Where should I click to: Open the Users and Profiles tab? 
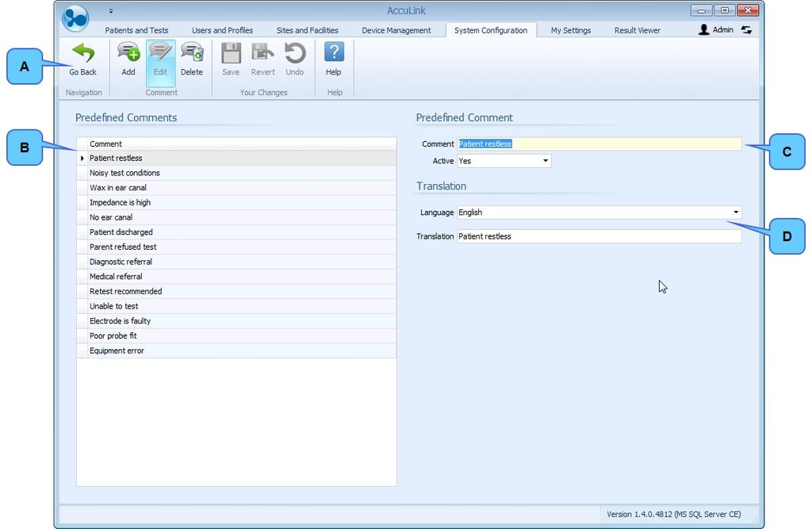click(x=223, y=30)
